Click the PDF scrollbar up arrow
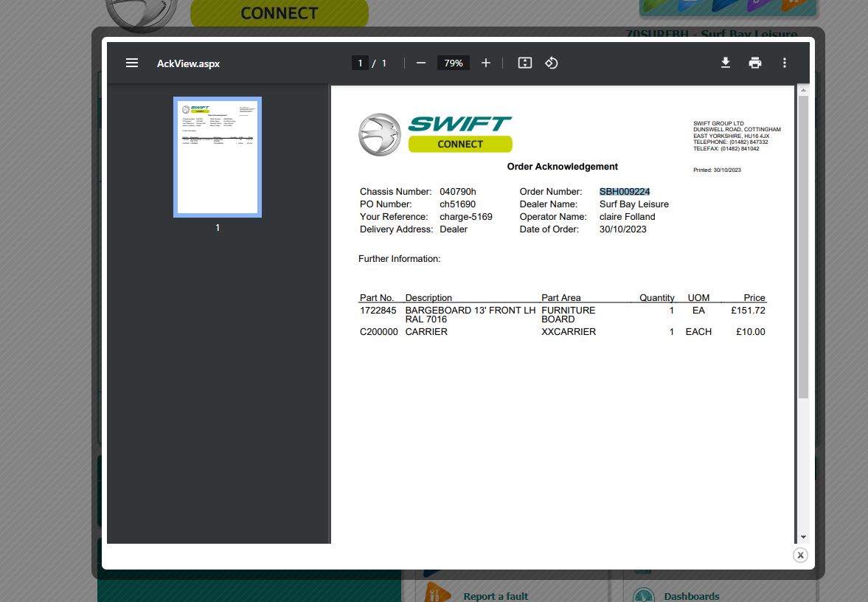868x602 pixels. (803, 90)
